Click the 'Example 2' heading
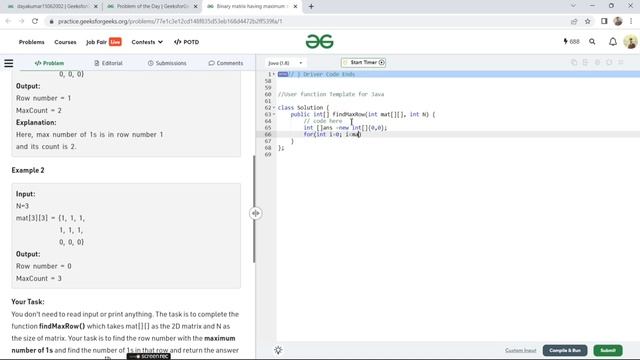Image resolution: width=640 pixels, height=360 pixels. tap(28, 170)
